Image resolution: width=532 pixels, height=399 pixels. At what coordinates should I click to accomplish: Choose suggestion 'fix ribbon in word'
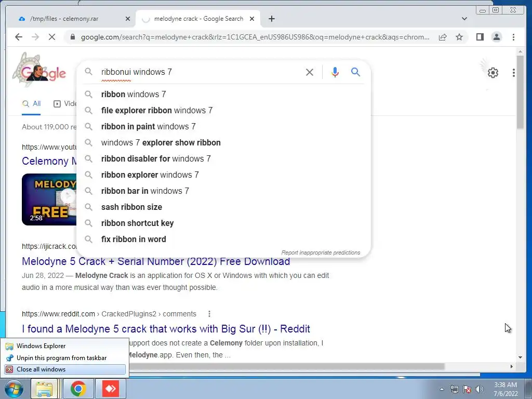click(x=224, y=239)
